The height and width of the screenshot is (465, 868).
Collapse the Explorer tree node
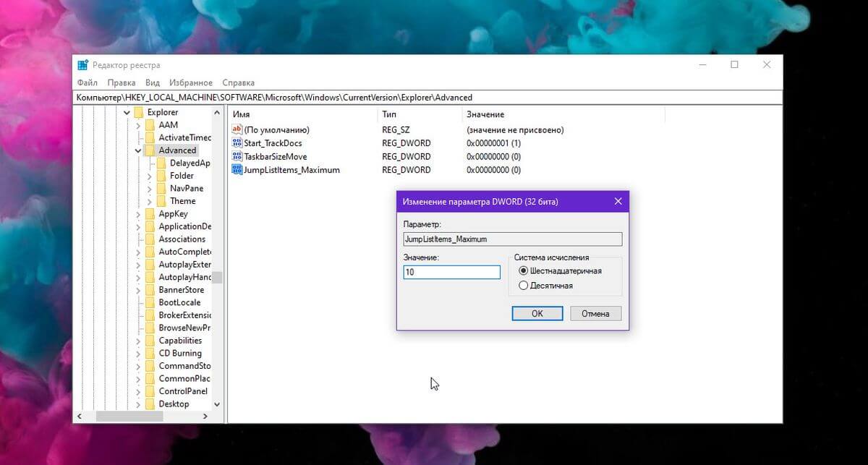(x=127, y=113)
